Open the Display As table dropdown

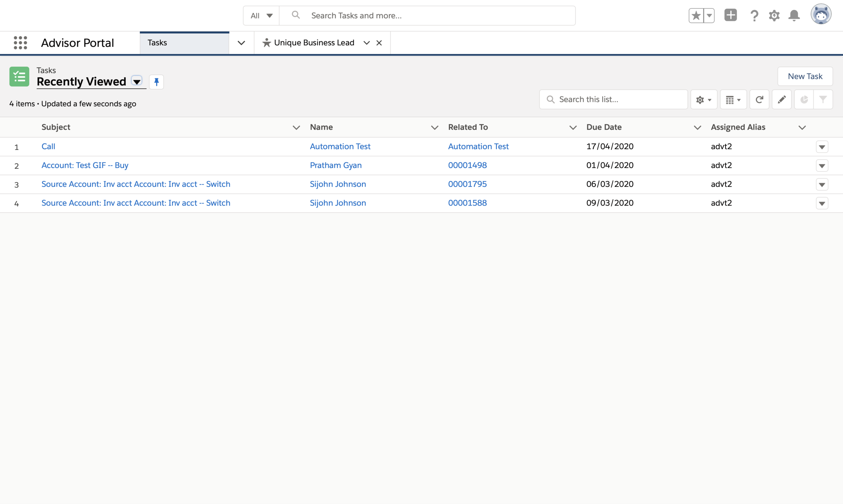(733, 99)
